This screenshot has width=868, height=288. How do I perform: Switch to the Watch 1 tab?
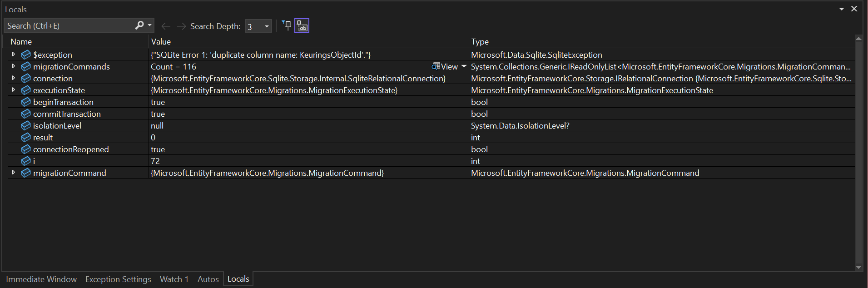pos(174,279)
